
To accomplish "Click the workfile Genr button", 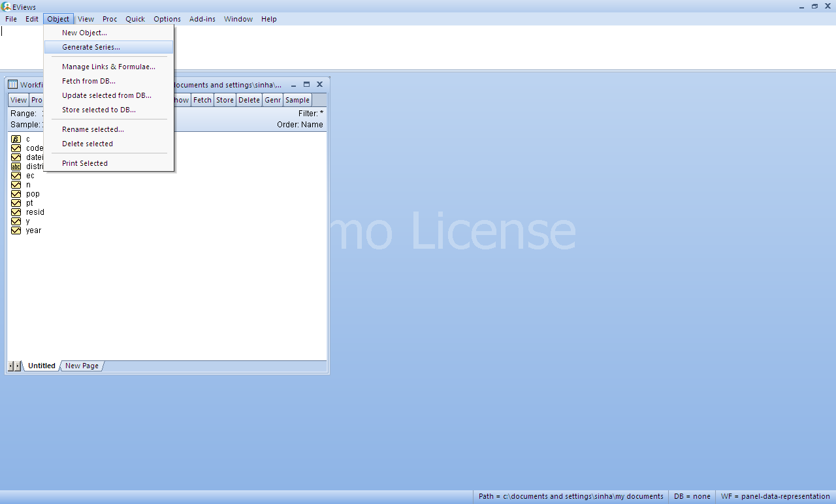I will coord(273,100).
